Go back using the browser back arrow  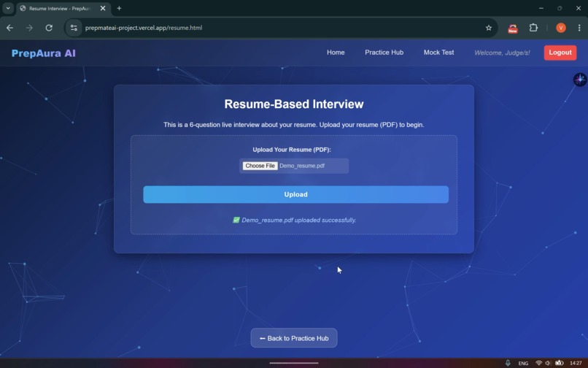point(9,28)
